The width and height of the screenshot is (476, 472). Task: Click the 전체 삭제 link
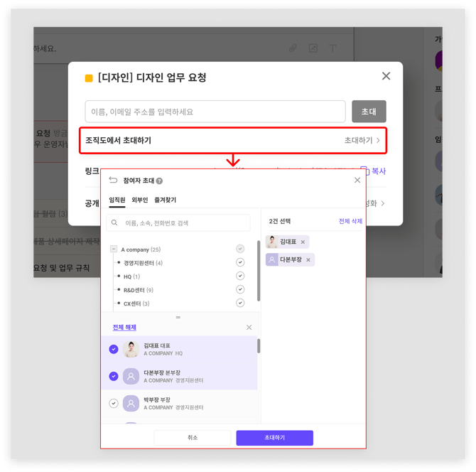(350, 222)
